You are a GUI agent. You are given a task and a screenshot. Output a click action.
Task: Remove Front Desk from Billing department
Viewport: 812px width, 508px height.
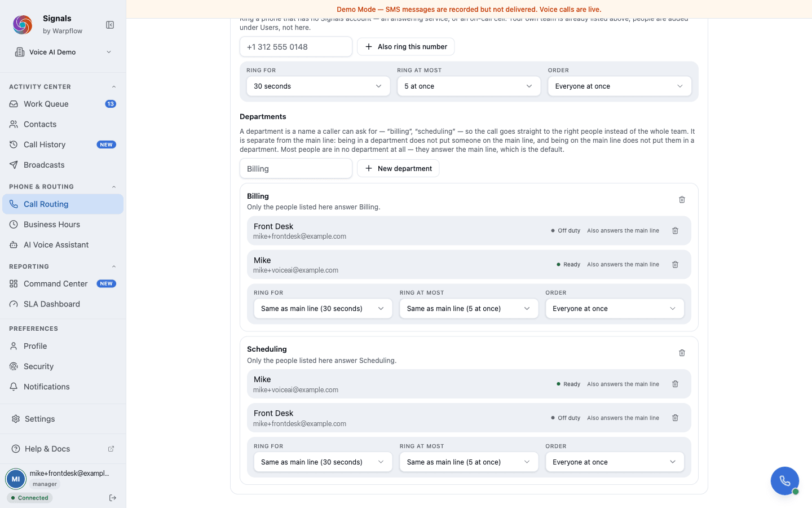click(x=675, y=231)
